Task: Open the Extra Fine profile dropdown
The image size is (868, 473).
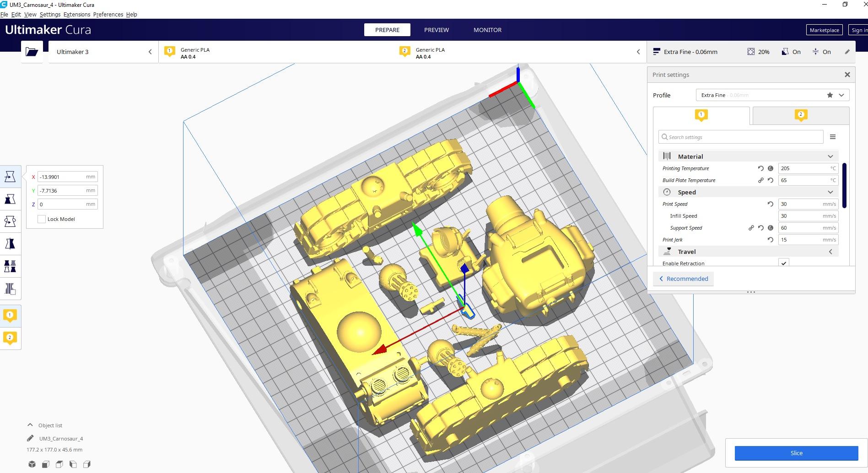Action: (x=772, y=95)
